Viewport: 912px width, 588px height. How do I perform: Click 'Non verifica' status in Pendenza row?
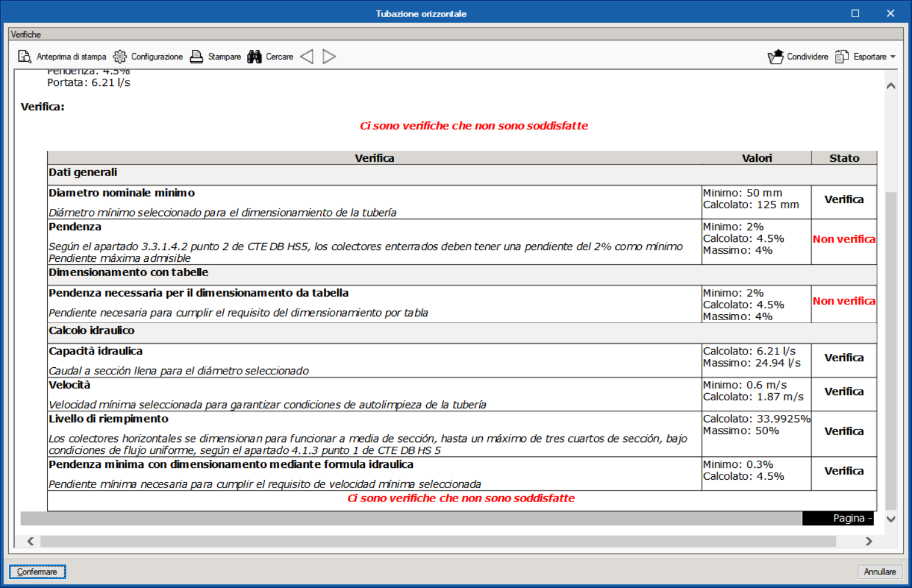pos(844,239)
